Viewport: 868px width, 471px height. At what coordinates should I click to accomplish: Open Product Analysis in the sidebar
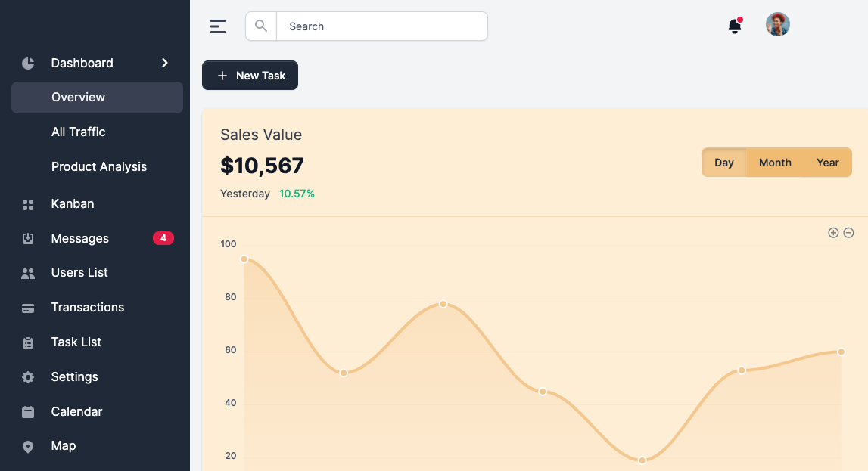99,167
